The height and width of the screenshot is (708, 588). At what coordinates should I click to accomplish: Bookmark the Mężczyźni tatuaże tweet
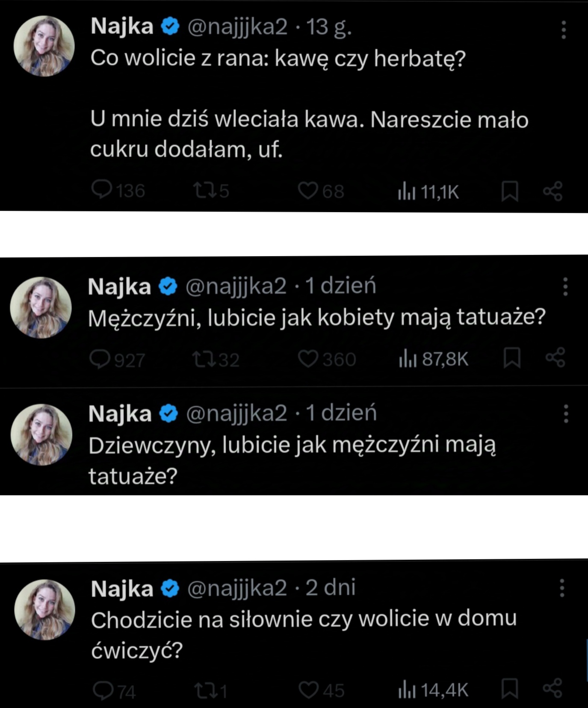coord(511,358)
